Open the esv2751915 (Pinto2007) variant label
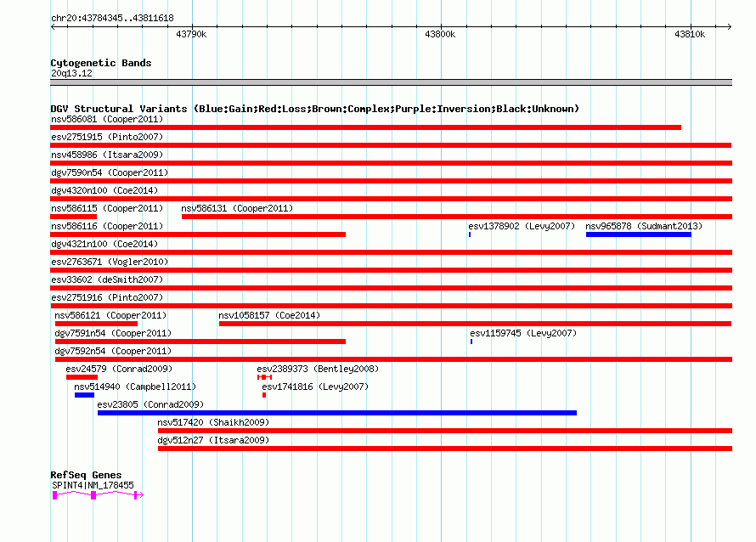The image size is (756, 542). (x=107, y=137)
